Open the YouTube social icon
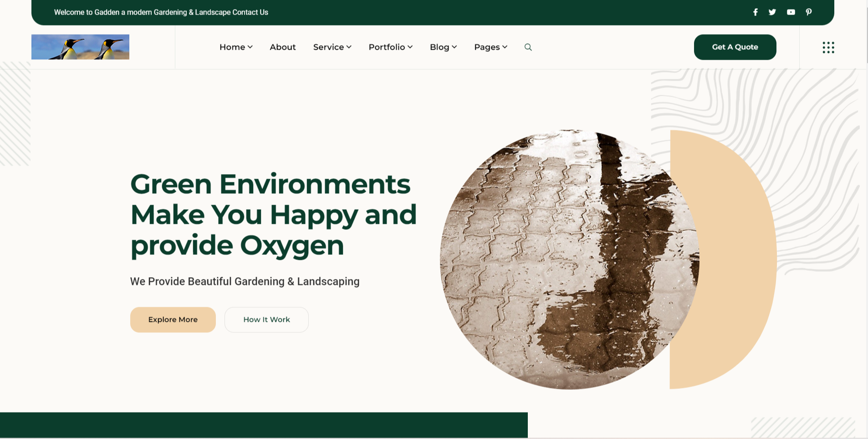The image size is (868, 439). pyautogui.click(x=791, y=12)
